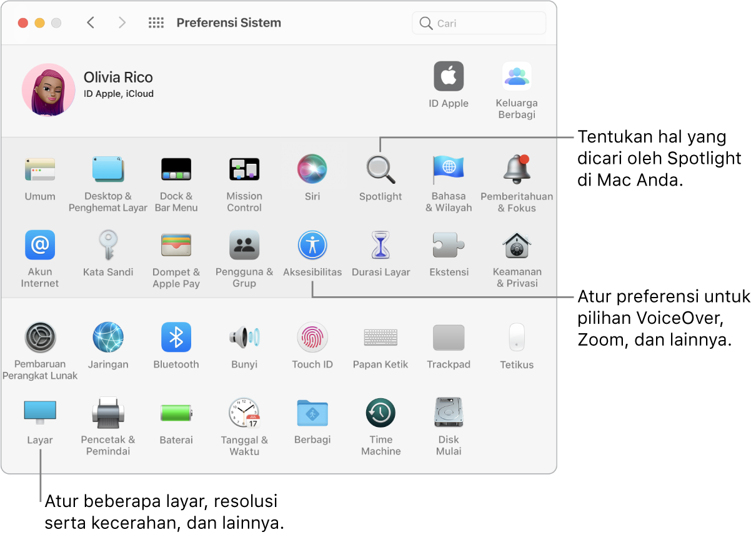
Task: Open Touch ID settings
Action: pyautogui.click(x=312, y=338)
